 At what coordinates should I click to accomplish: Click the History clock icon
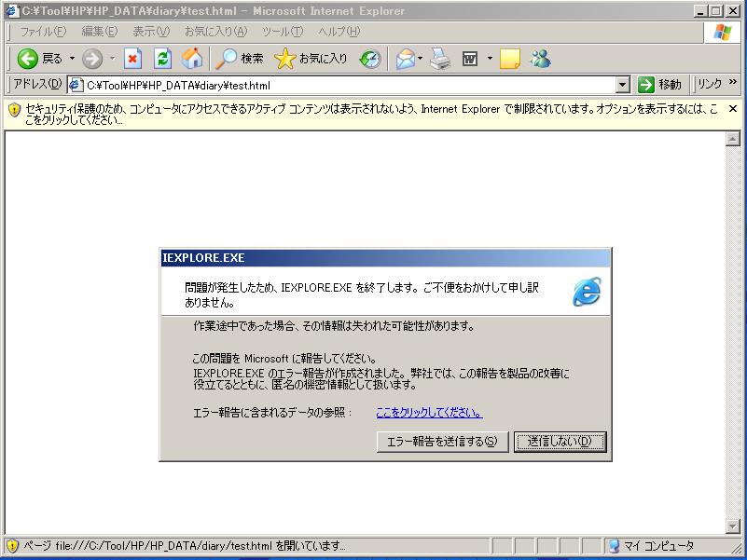pyautogui.click(x=370, y=59)
